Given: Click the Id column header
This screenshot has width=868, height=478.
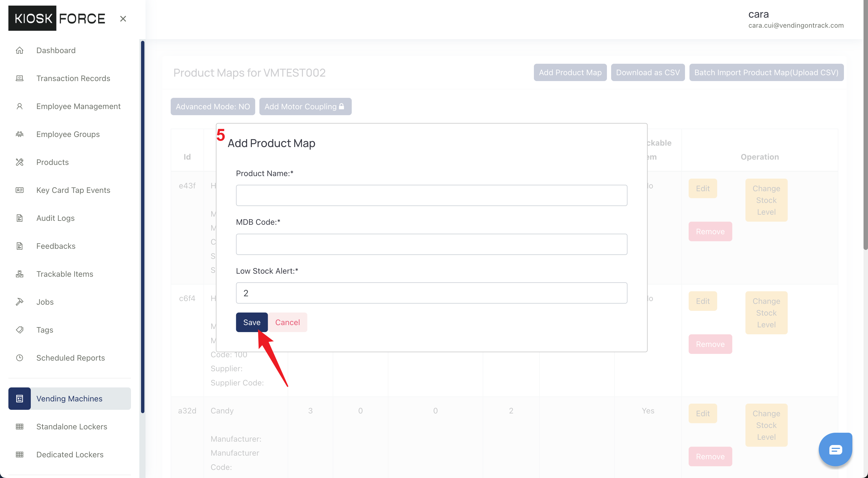Looking at the screenshot, I should 187,157.
